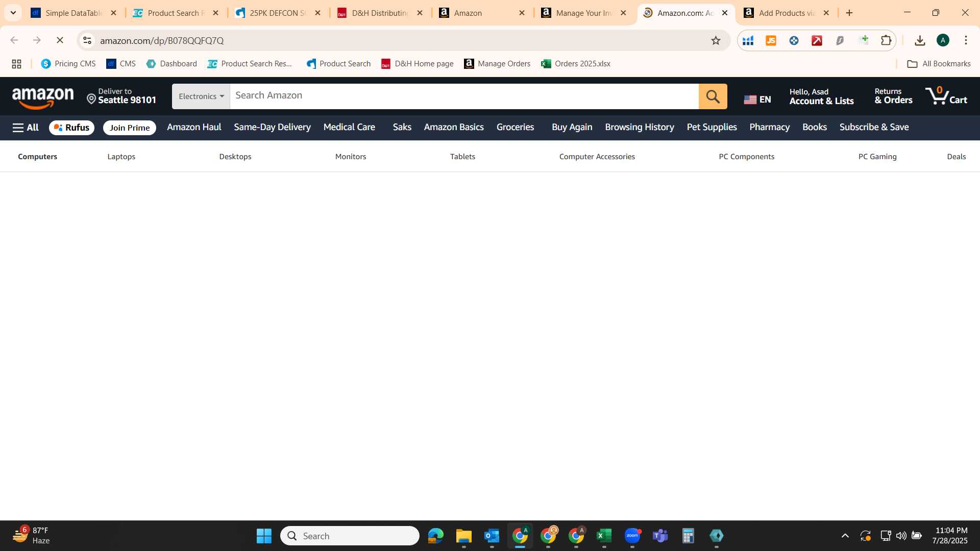The height and width of the screenshot is (551, 980).
Task: Open Outlook from taskbar
Action: coord(492,536)
